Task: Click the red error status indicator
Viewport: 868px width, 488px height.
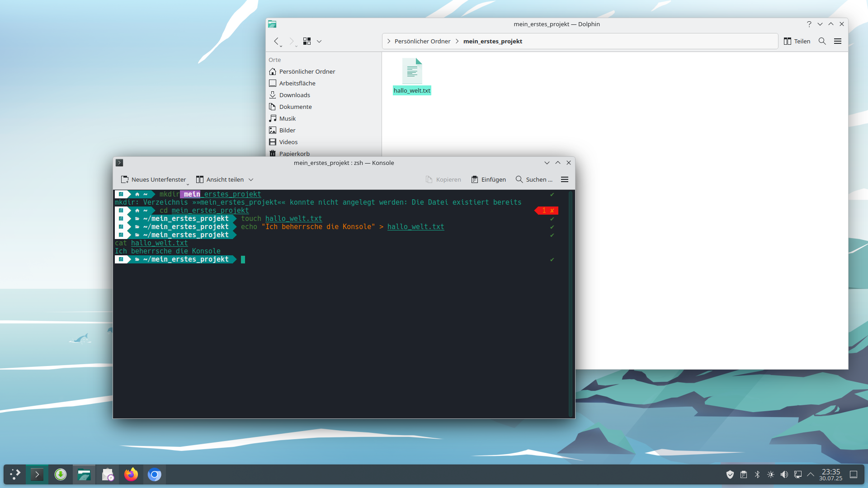Action: click(x=547, y=211)
